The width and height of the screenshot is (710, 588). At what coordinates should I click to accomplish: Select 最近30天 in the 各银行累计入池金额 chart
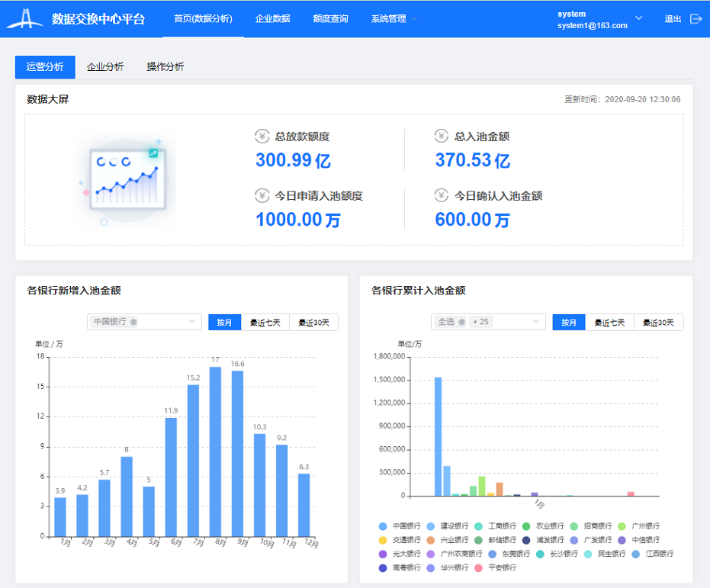point(658,323)
